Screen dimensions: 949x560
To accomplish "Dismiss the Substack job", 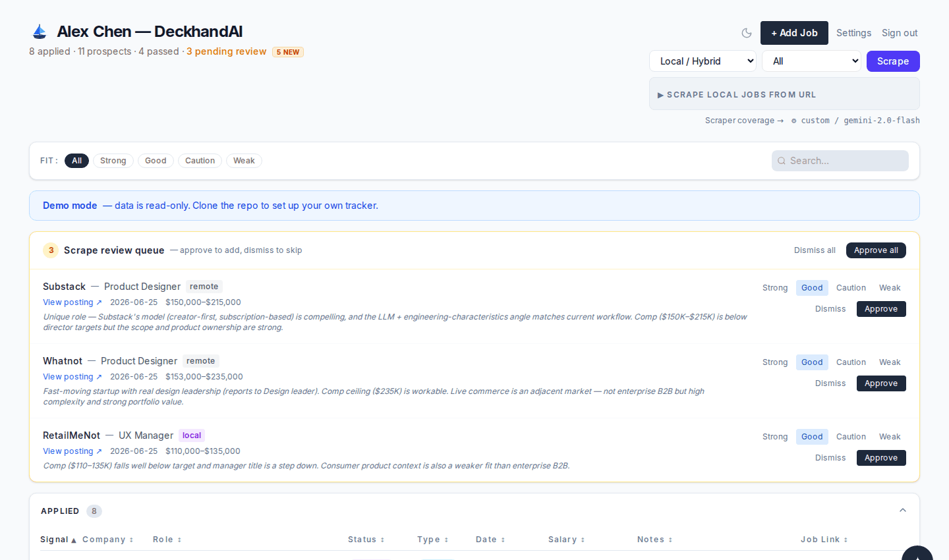I will pos(830,309).
